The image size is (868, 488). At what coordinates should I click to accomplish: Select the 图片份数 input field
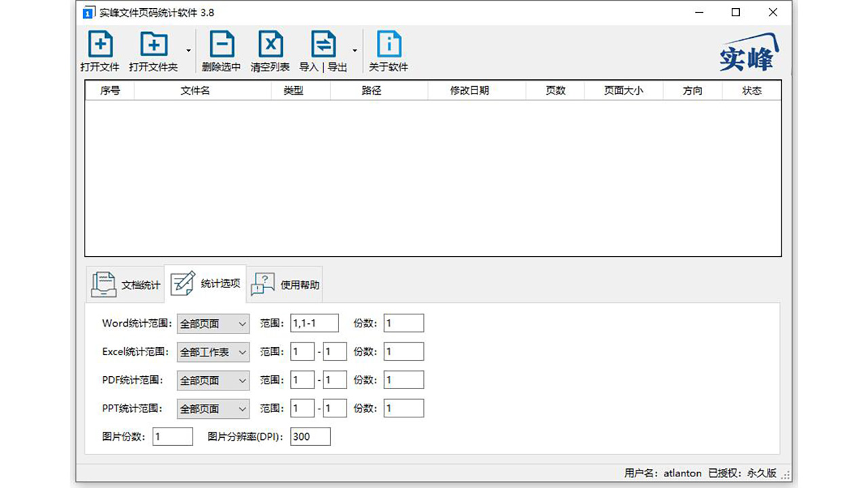(173, 436)
